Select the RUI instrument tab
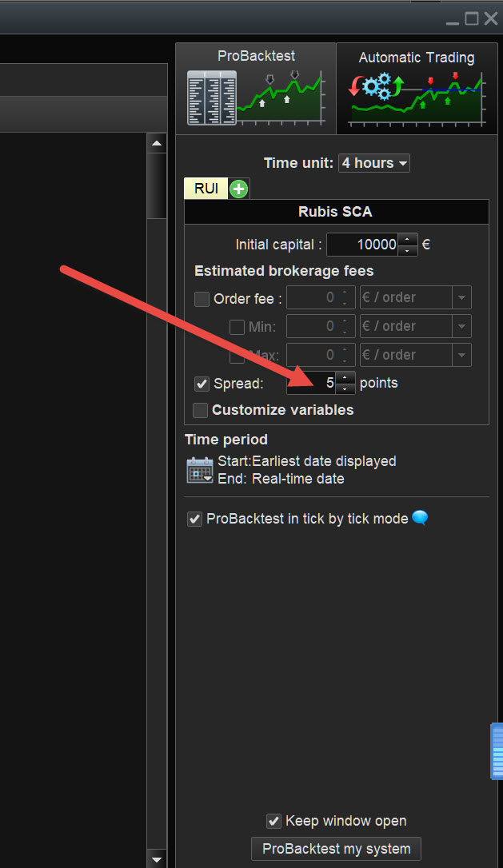 pos(206,189)
